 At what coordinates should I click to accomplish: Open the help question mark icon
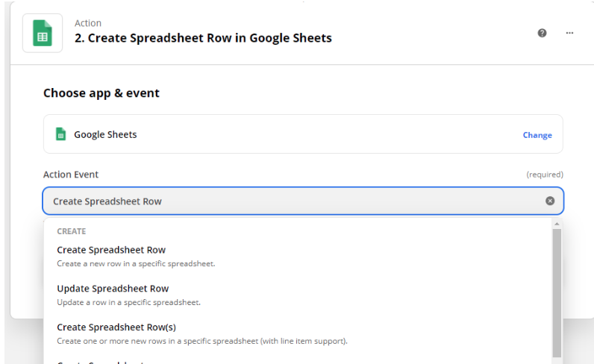pyautogui.click(x=542, y=33)
